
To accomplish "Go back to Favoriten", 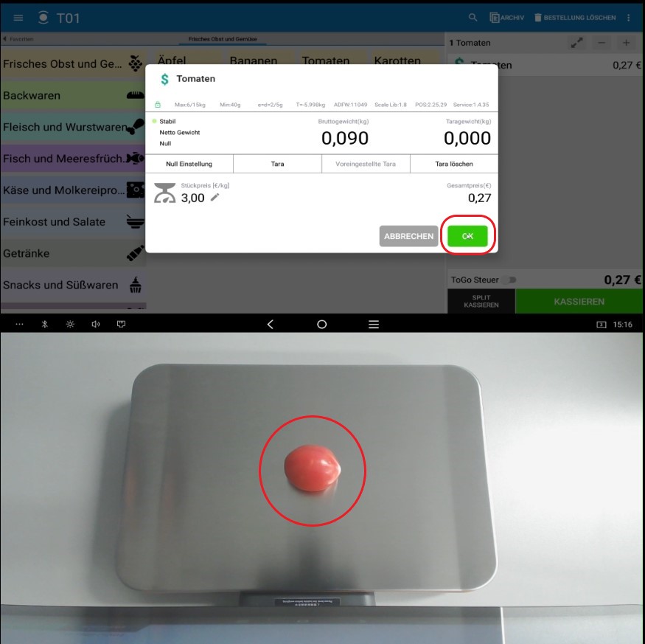I will click(18, 38).
